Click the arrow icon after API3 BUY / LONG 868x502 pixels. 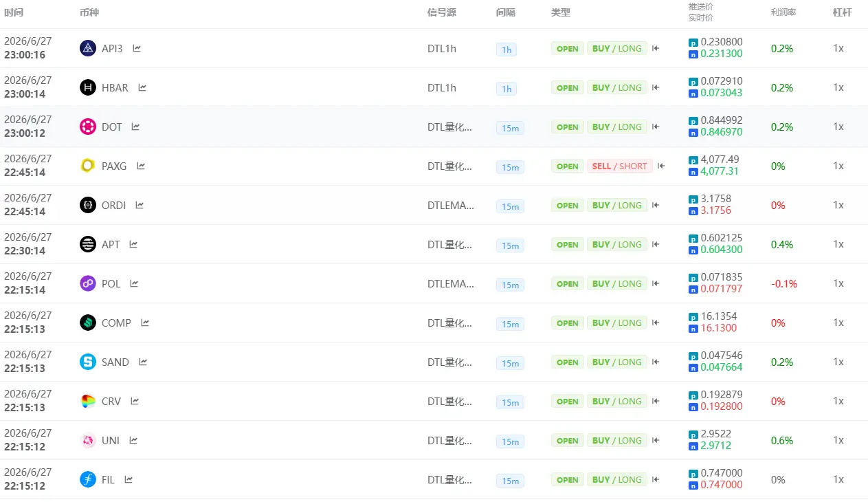656,48
